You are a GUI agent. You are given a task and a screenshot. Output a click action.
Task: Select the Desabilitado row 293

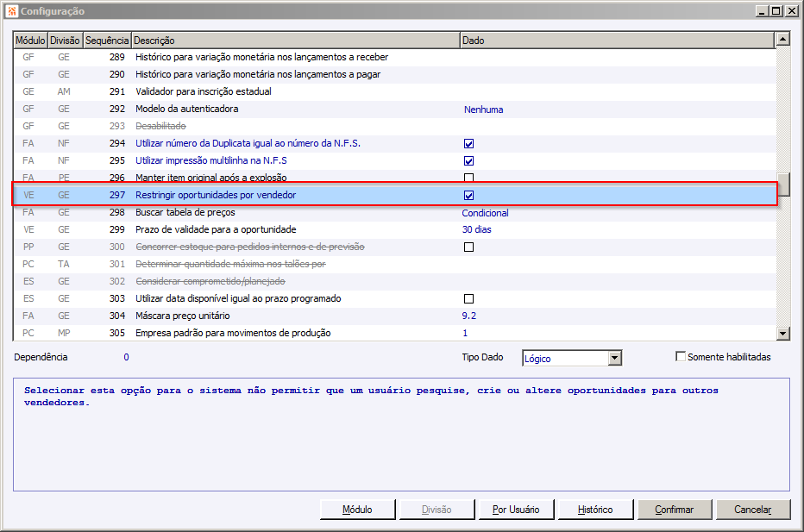coord(394,126)
